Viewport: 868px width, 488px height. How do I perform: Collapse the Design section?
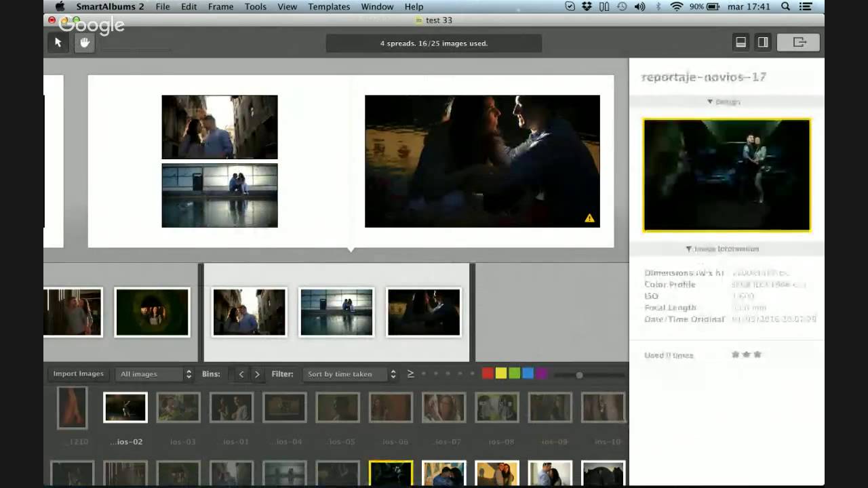tap(709, 101)
